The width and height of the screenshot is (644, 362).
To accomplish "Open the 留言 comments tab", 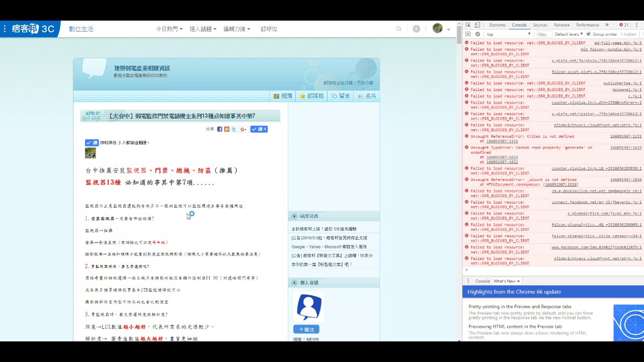I will coord(341,96).
